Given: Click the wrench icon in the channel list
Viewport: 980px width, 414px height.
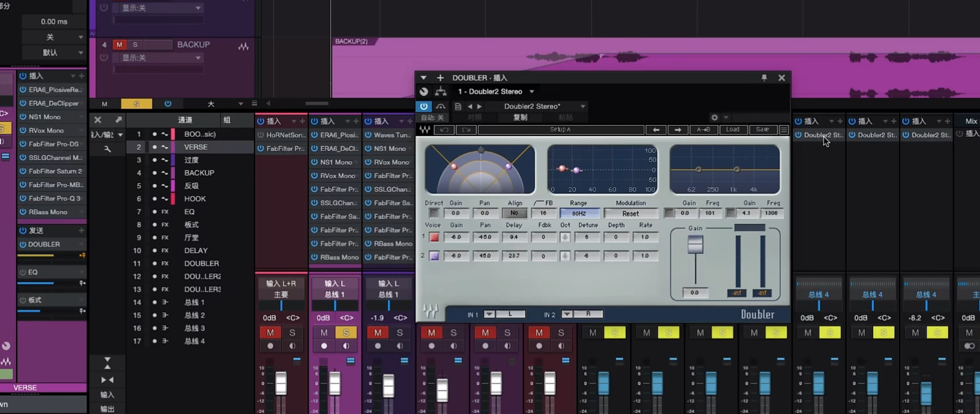Looking at the screenshot, I should click(x=107, y=149).
